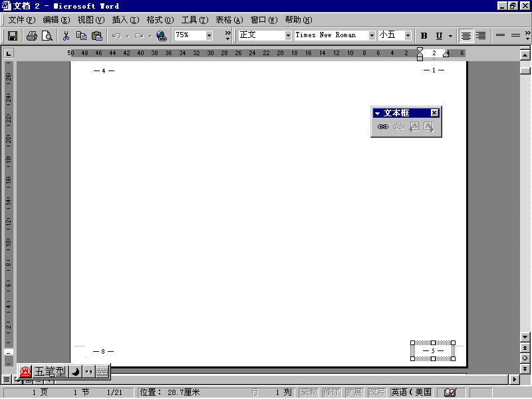The image size is (532, 399).
Task: Click the Cut scissors icon
Action: (66, 36)
